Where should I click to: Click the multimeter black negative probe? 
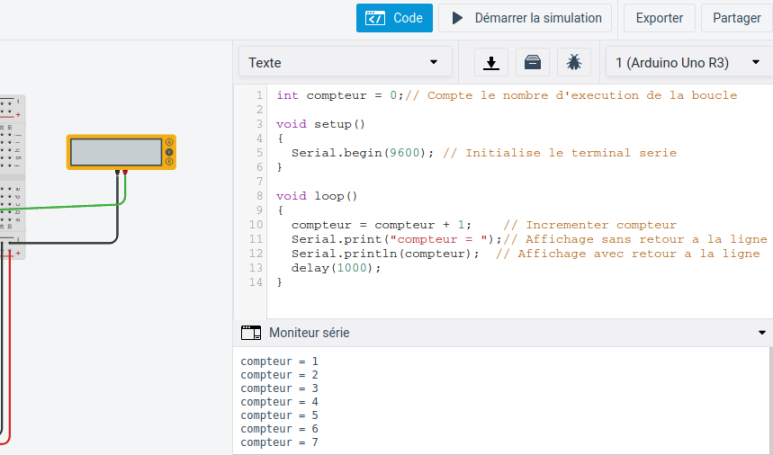click(x=118, y=174)
